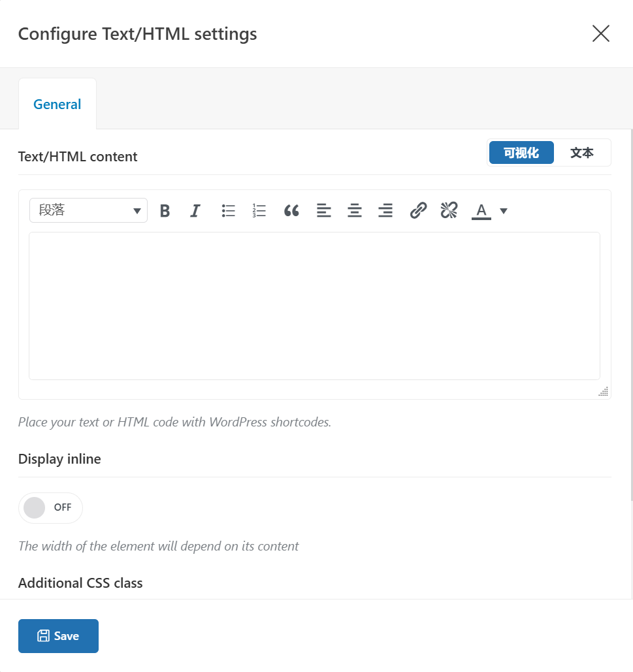The width and height of the screenshot is (633, 672).
Task: Switch to the 文本 text editor
Action: click(x=581, y=153)
